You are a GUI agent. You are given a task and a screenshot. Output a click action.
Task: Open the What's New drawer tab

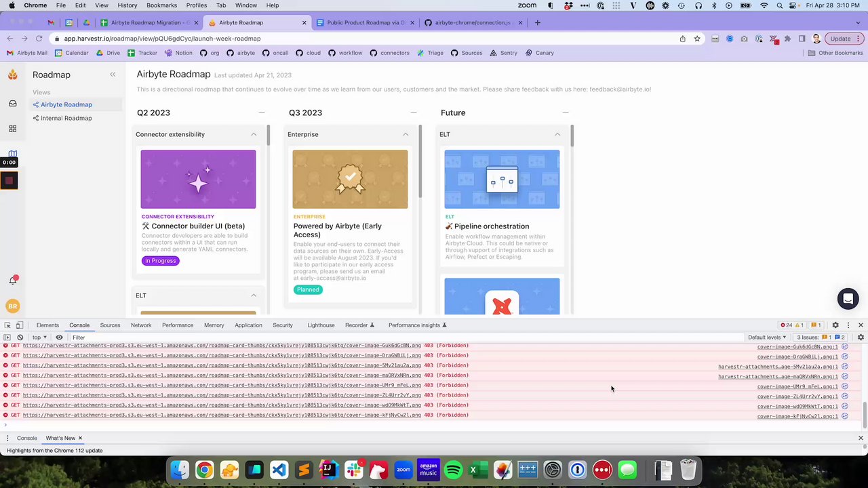60,438
